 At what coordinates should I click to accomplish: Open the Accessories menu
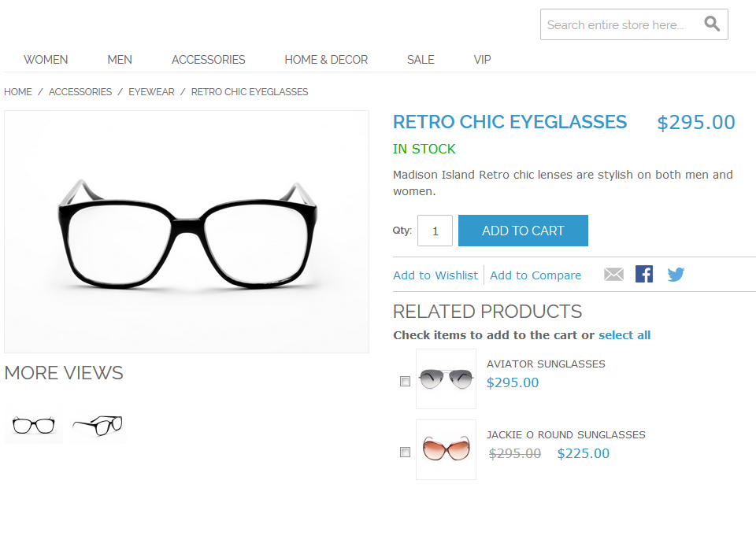tap(208, 60)
